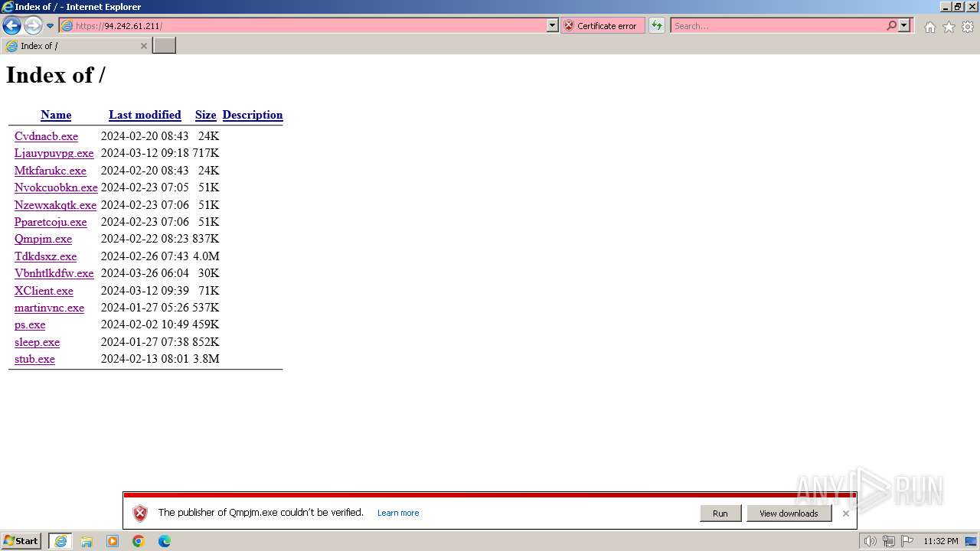Sort listing by Last modified
The width and height of the screenshot is (980, 551).
[x=145, y=115]
